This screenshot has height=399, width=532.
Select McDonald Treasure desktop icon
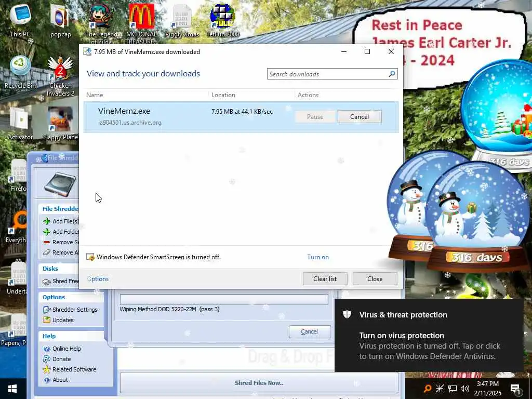click(141, 23)
